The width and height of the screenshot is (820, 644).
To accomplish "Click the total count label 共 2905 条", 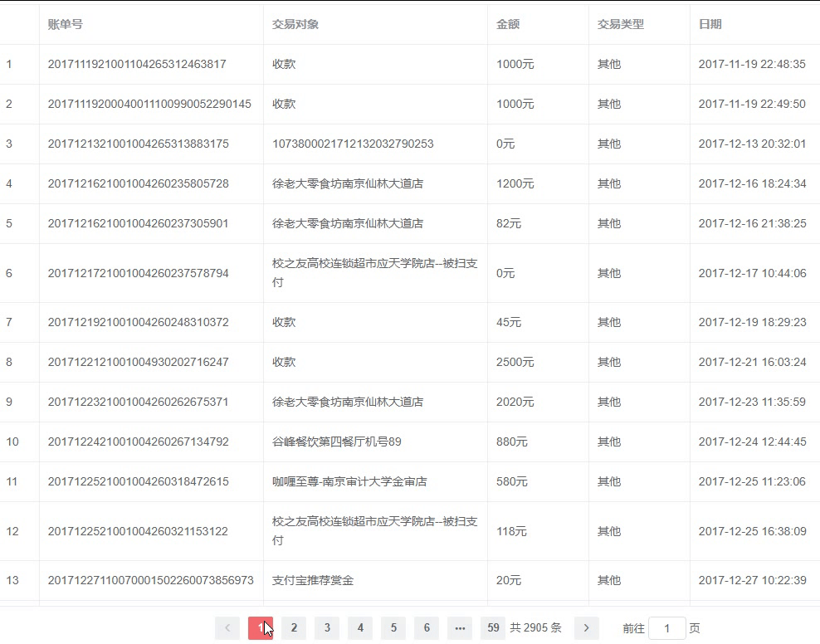I will (x=535, y=628).
